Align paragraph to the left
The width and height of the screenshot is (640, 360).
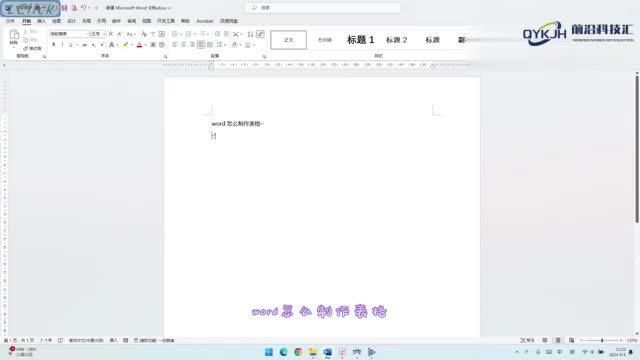pos(175,44)
